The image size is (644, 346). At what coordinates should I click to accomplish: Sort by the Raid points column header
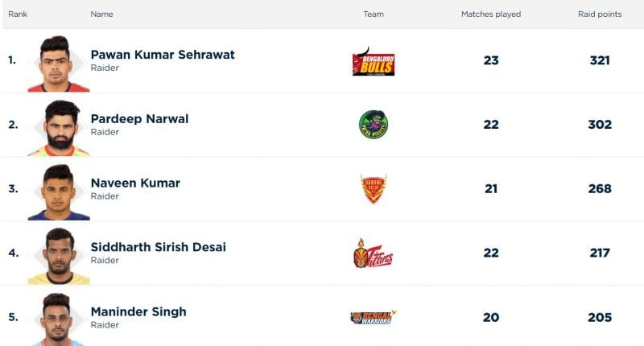click(599, 14)
